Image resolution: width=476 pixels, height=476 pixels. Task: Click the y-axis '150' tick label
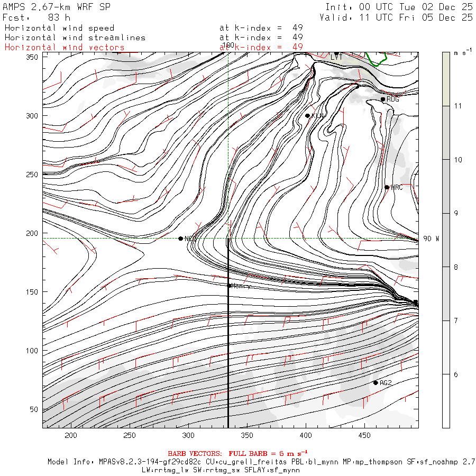[x=32, y=292]
